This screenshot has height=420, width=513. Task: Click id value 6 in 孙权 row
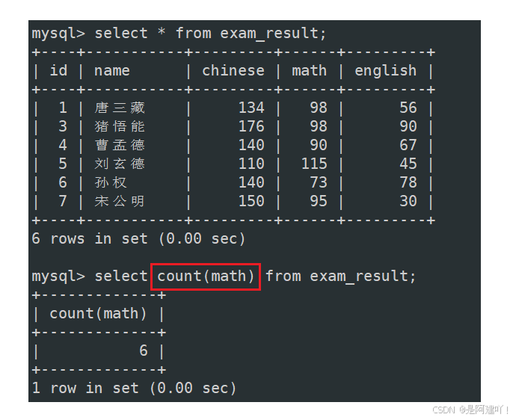pyautogui.click(x=63, y=182)
